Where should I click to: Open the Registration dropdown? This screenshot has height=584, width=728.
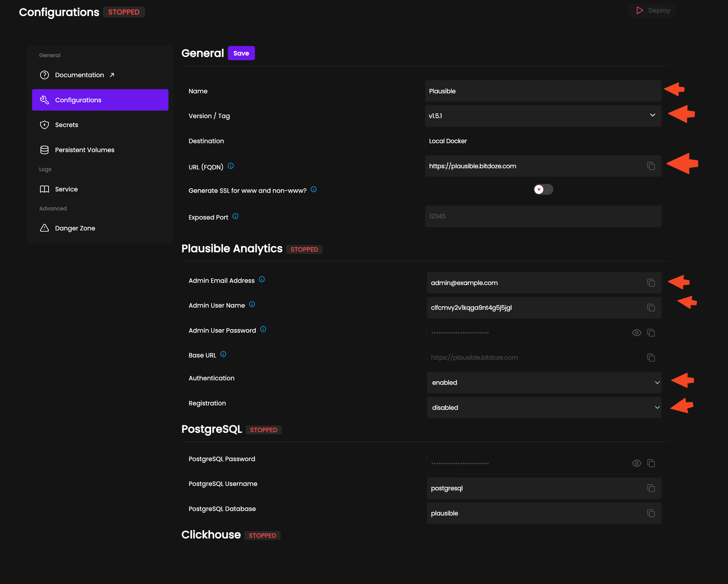tap(657, 407)
